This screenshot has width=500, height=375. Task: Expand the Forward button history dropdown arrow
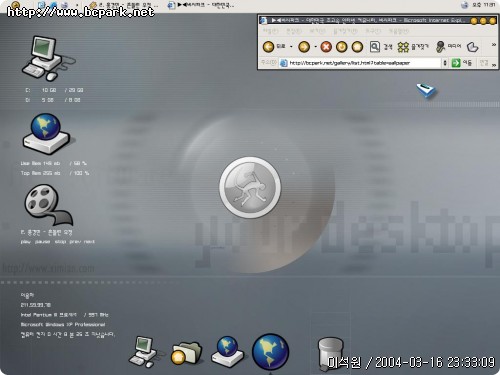[315, 47]
